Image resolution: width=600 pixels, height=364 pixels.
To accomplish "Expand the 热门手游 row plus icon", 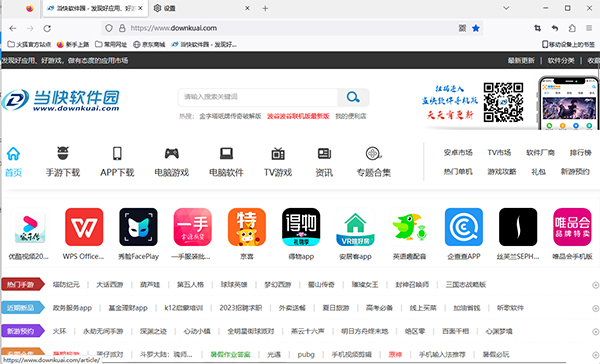I will point(595,285).
